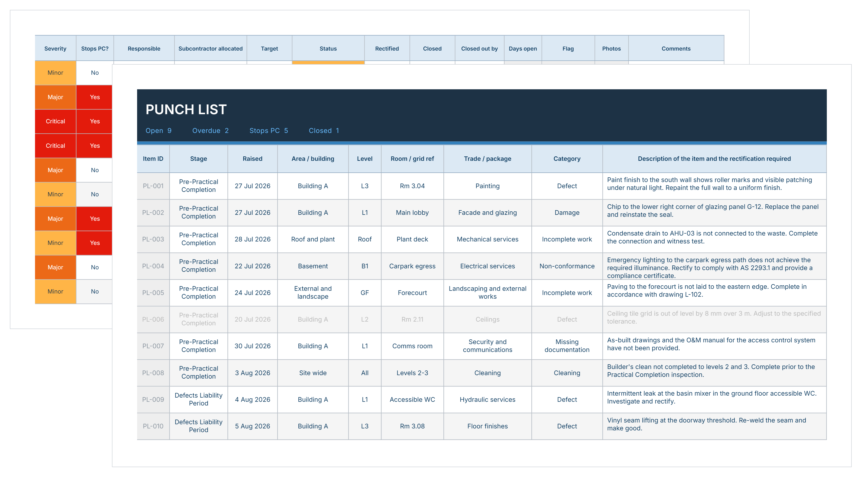This screenshot has width=868, height=477.
Task: Click Closed out by header in back sheet
Action: 479,49
